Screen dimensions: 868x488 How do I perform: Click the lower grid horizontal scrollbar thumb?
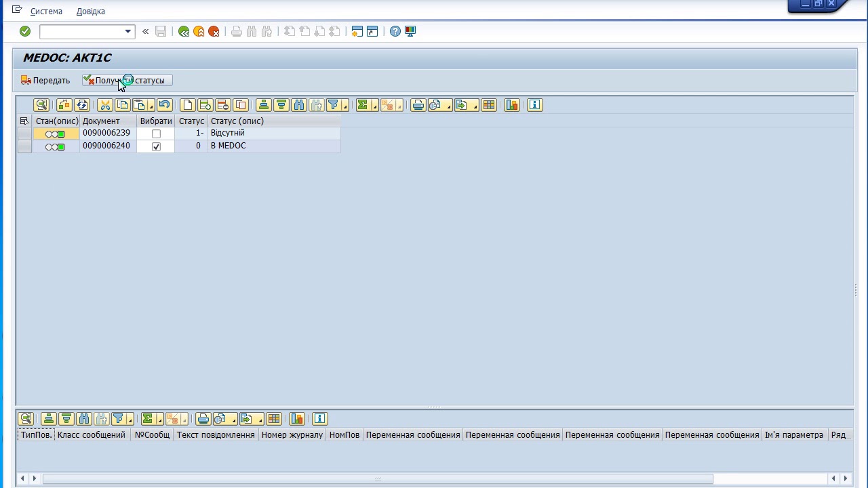tap(378, 479)
